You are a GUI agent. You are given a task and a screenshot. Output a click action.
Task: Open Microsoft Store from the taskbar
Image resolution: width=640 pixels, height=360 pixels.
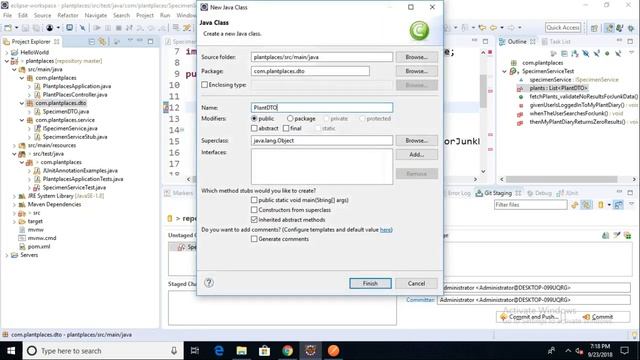pos(264,351)
